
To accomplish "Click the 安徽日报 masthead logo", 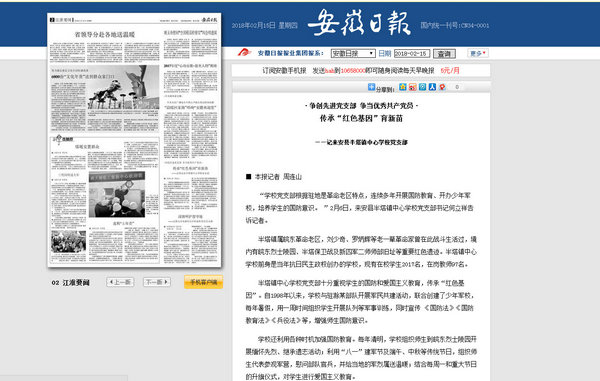I will click(x=360, y=23).
